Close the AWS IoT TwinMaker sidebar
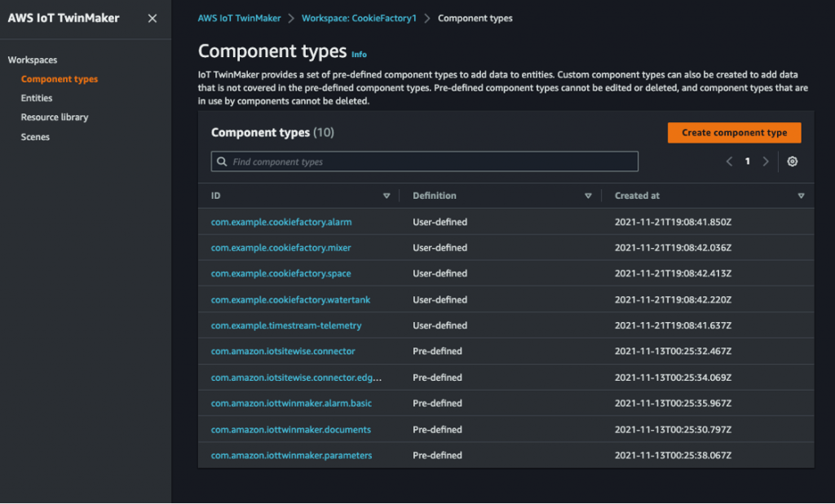 [152, 17]
